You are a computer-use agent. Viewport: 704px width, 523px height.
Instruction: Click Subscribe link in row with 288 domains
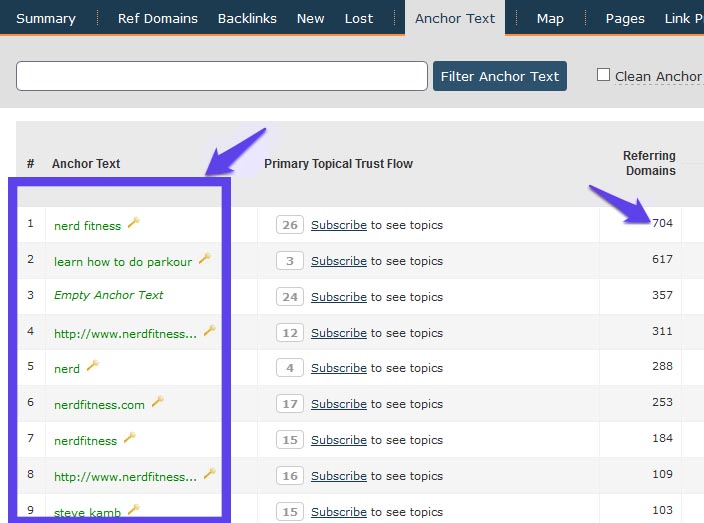339,368
